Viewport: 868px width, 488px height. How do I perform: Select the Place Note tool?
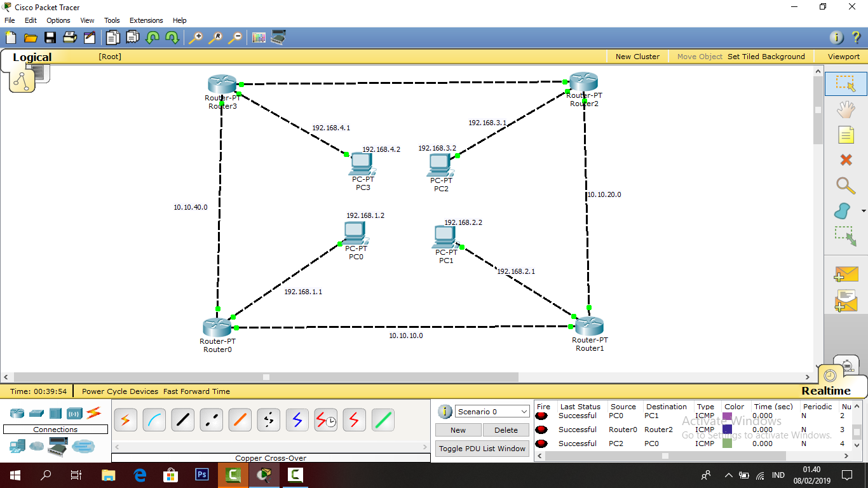pos(846,134)
